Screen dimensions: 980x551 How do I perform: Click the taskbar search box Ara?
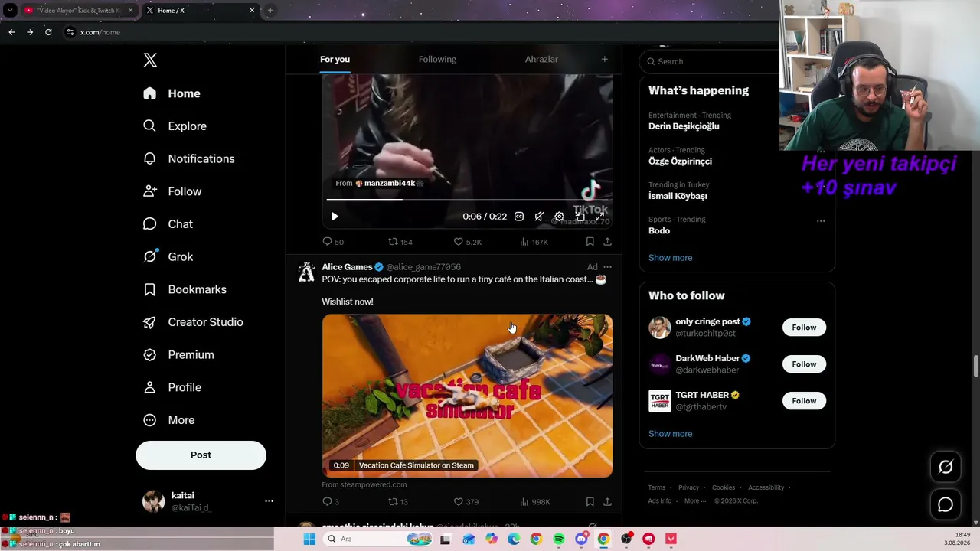click(378, 540)
